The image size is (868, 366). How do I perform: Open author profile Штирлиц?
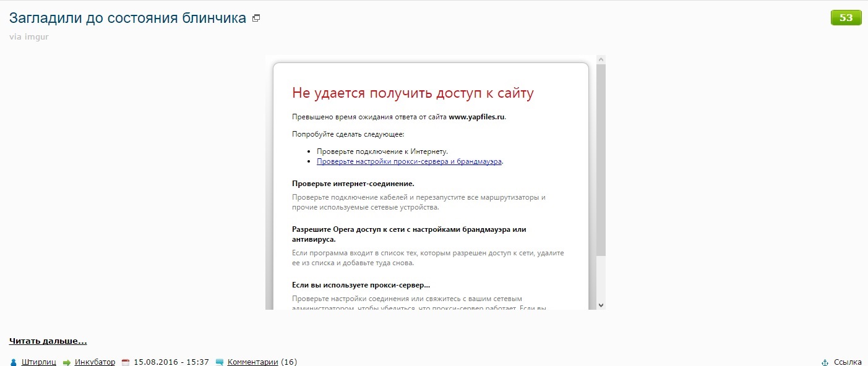(39, 362)
